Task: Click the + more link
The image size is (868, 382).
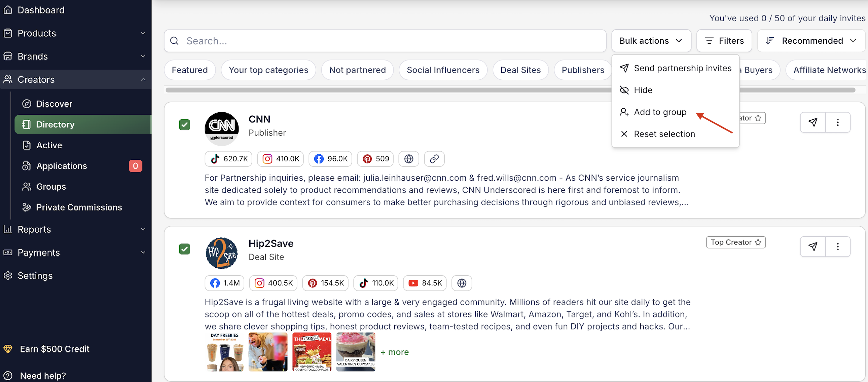Action: 394,352
